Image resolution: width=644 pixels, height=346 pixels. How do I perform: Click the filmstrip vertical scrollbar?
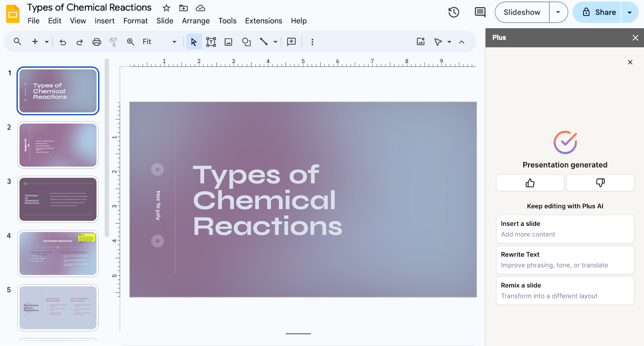click(x=107, y=148)
